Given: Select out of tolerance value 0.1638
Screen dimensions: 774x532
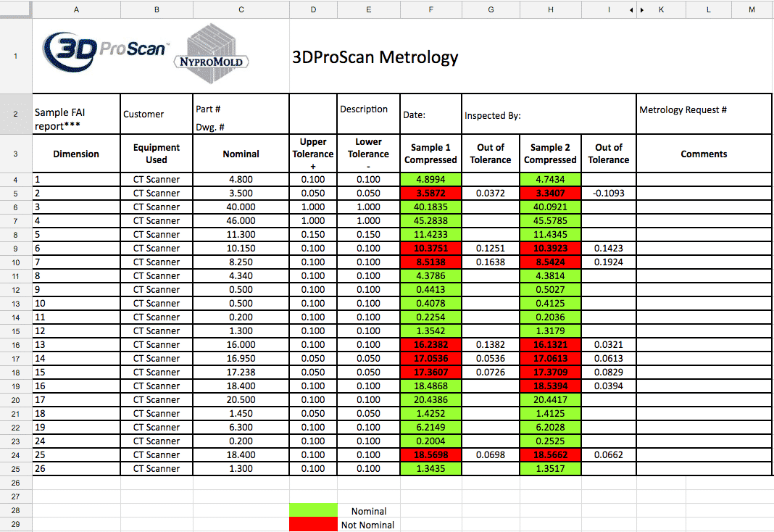Looking at the screenshot, I should 491,262.
